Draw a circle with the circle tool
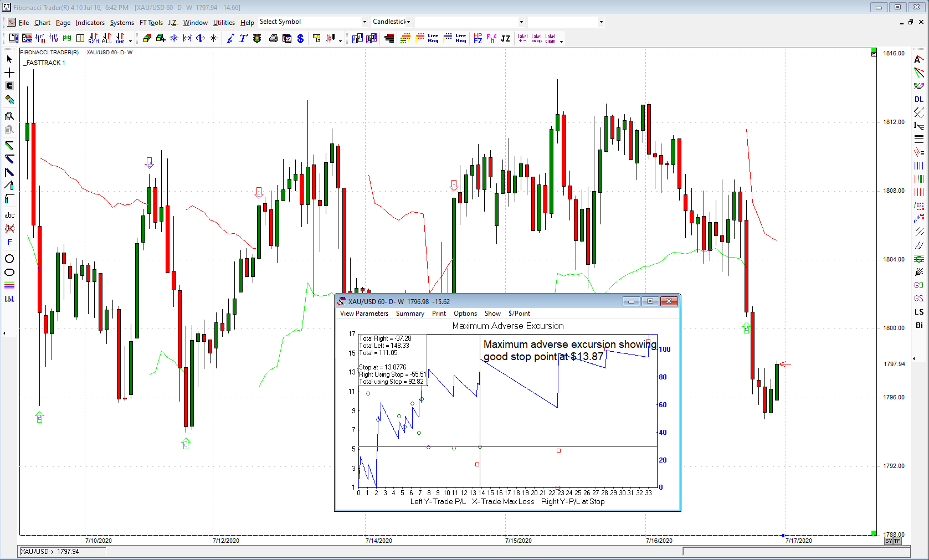 click(x=9, y=259)
